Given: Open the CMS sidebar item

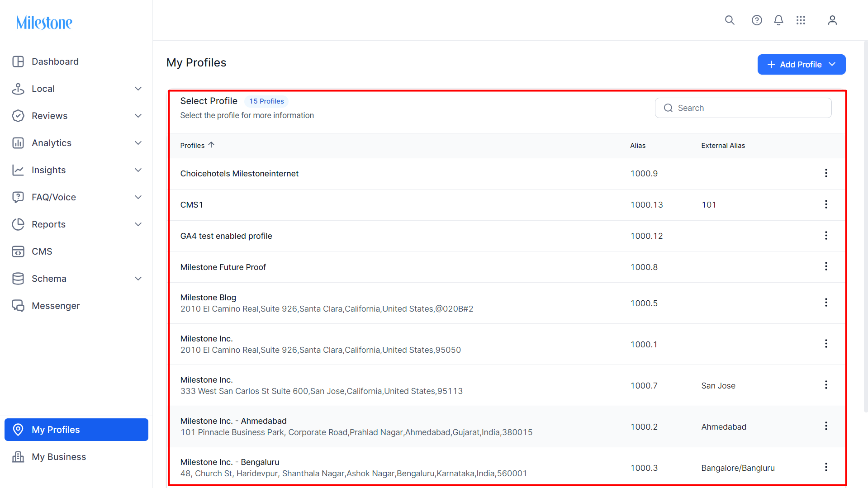Looking at the screenshot, I should 76,251.
